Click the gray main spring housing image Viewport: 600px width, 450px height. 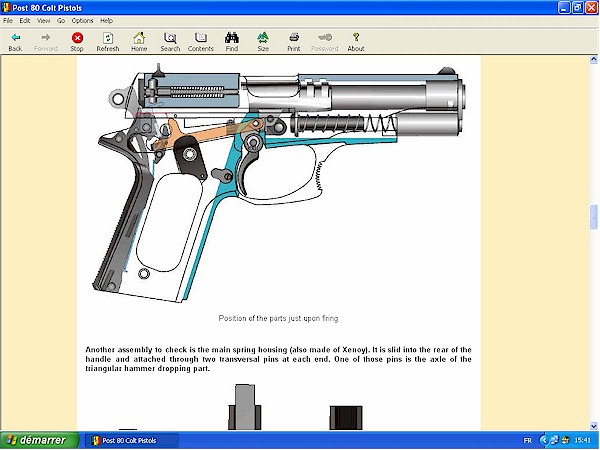pos(245,407)
